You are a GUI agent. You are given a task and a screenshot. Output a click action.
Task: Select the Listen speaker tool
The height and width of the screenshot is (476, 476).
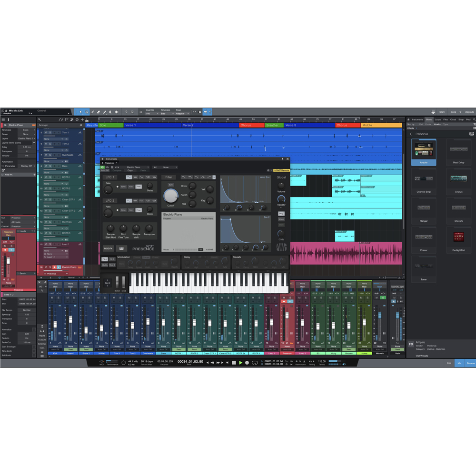coord(116,112)
